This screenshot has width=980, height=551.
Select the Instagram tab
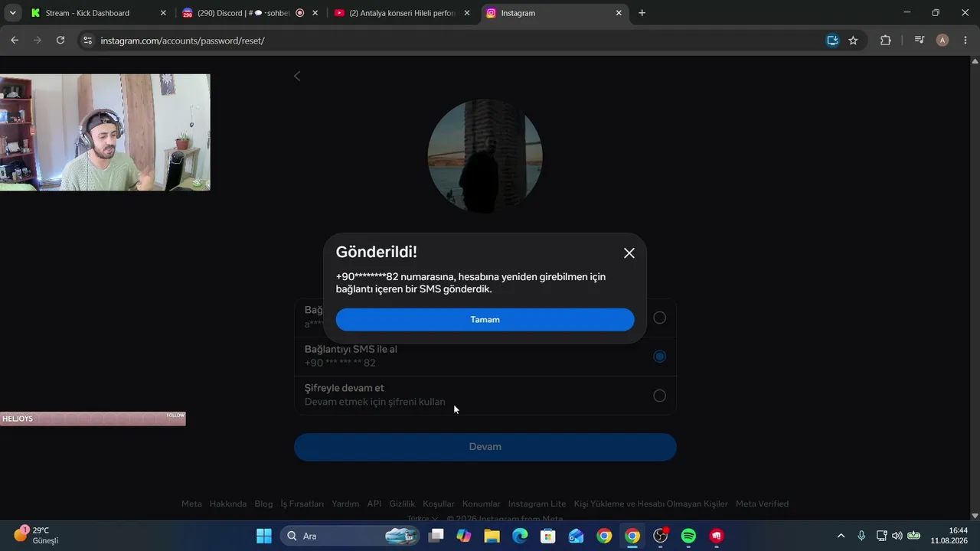pyautogui.click(x=554, y=13)
